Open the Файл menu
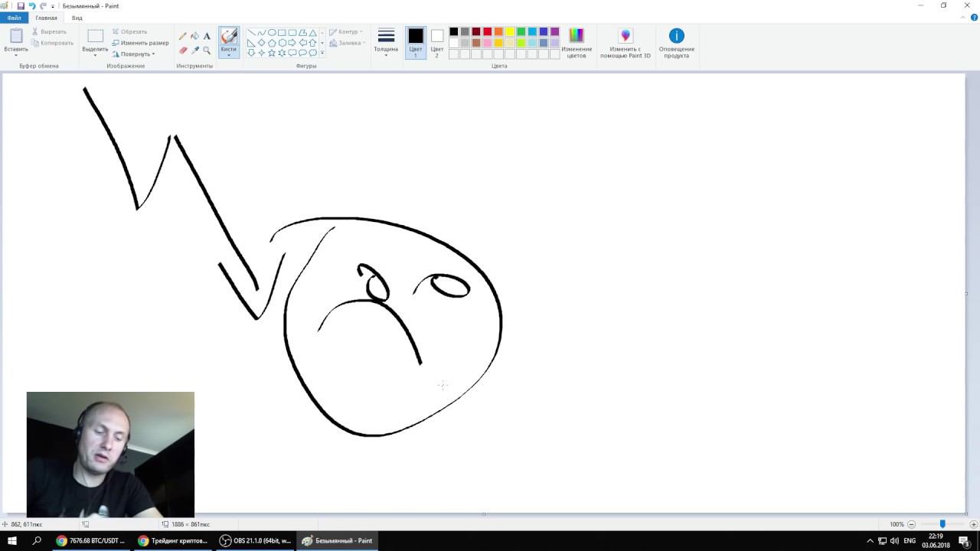The image size is (980, 551). click(14, 18)
